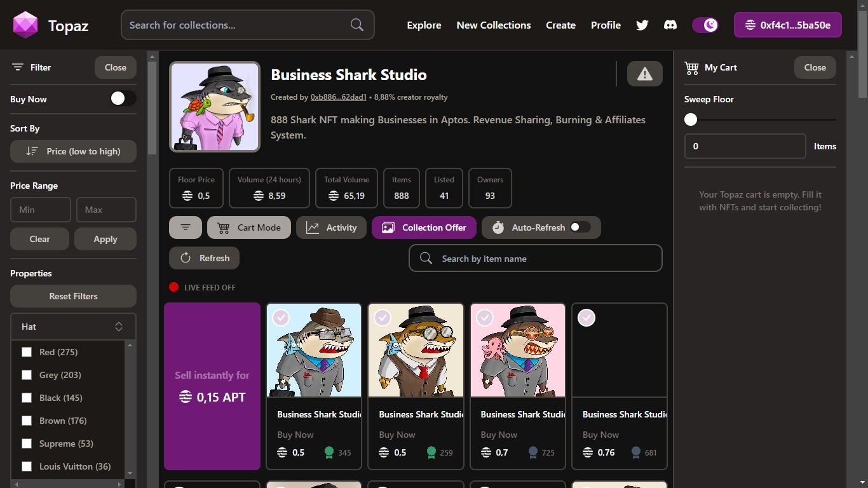Open the Discord link icon
Image resolution: width=868 pixels, height=488 pixels.
point(670,25)
